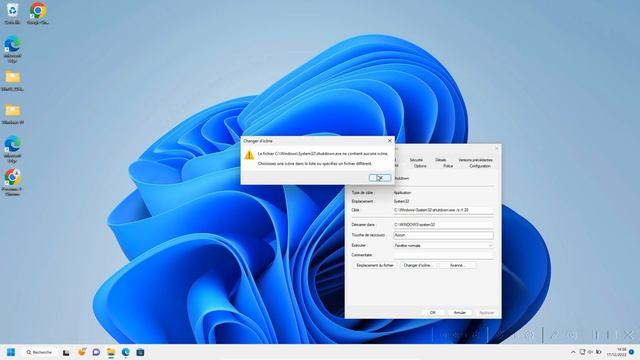Switch to the Options tab
Screen dimensions: 640x360
point(420,166)
